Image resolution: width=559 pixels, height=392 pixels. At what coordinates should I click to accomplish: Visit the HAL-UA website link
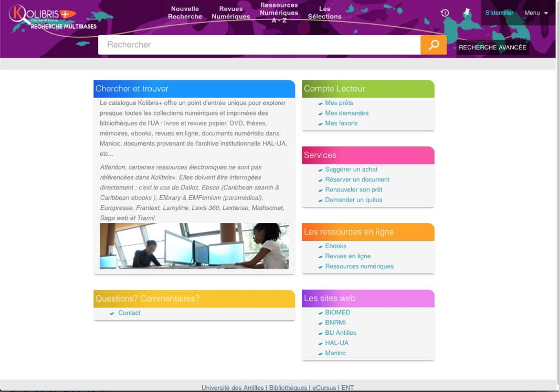pos(336,343)
